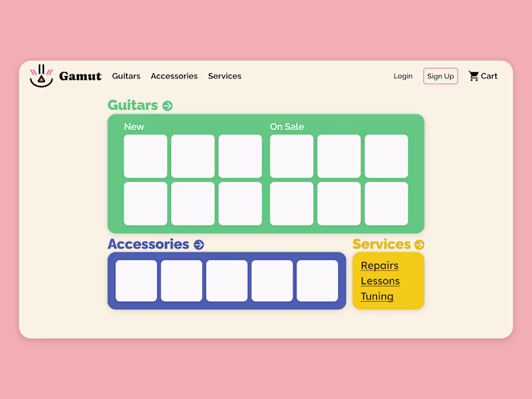Open the Tuning service link
The width and height of the screenshot is (532, 399).
[377, 296]
